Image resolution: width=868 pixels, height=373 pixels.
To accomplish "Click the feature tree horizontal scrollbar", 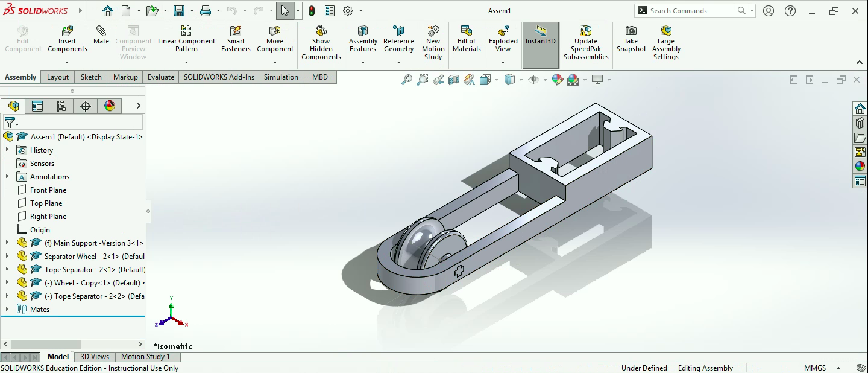I will click(45, 345).
